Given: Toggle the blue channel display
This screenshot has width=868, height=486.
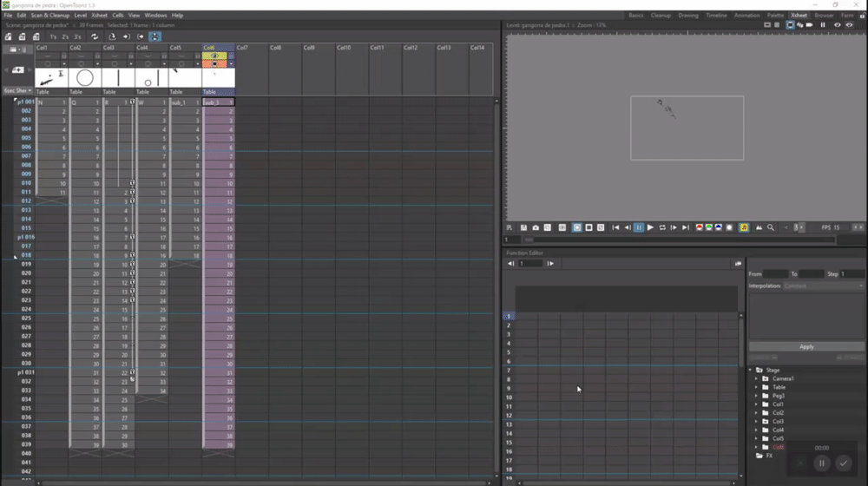Looking at the screenshot, I should pos(719,227).
